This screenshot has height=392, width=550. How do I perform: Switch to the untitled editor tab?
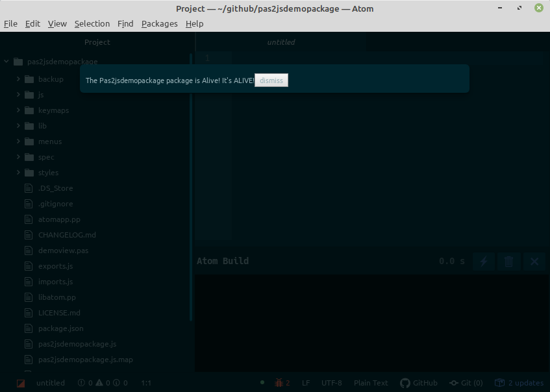[x=281, y=42]
